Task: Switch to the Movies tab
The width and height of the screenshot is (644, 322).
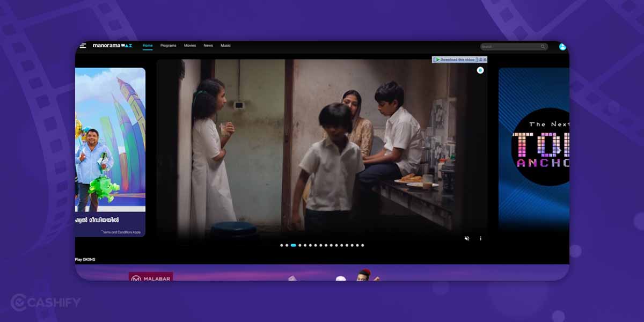Action: 190,46
